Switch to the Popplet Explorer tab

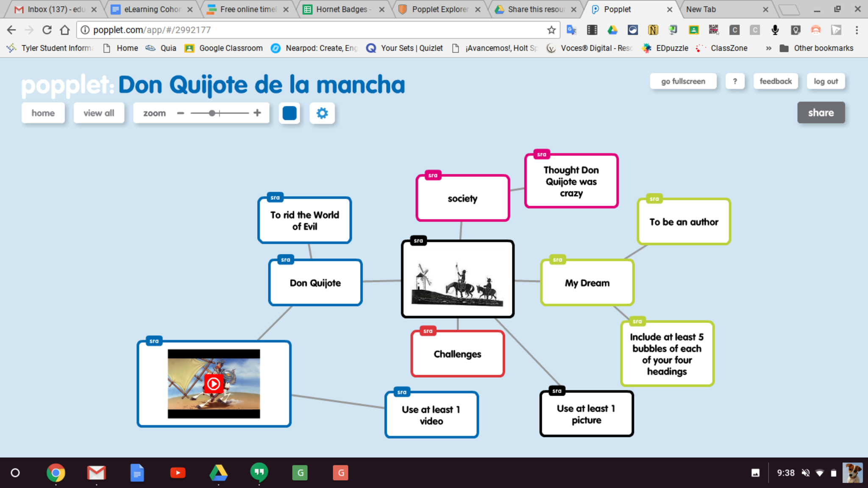439,9
